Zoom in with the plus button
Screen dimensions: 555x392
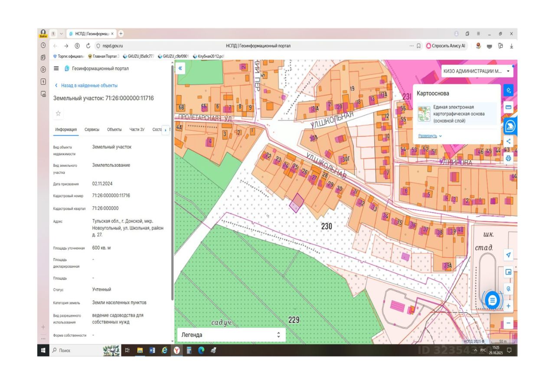[x=509, y=306]
